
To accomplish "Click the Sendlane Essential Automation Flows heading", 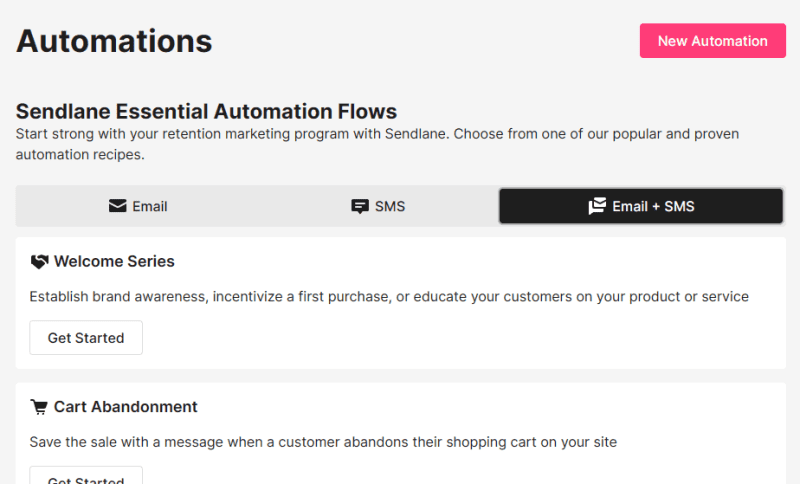I will 206,111.
